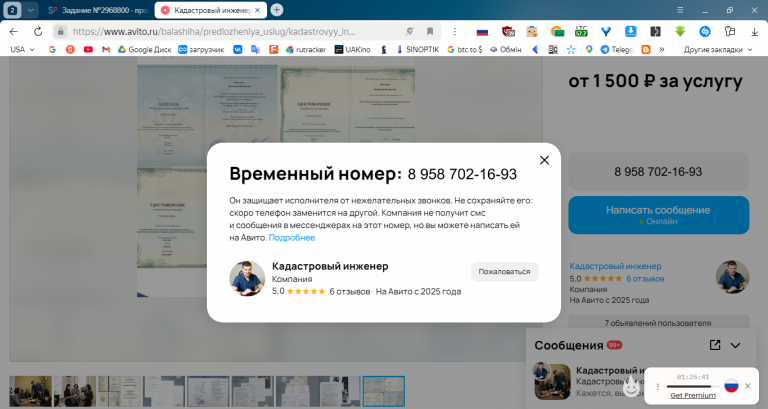The height and width of the screenshot is (409, 768).
Task: Open Blogger bookmark icon
Action: pyautogui.click(x=646, y=49)
